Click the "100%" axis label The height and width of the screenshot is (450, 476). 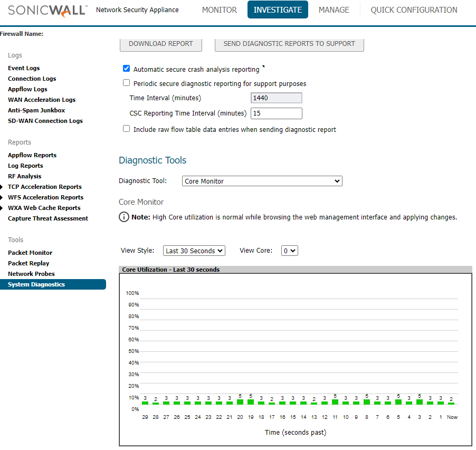click(132, 293)
